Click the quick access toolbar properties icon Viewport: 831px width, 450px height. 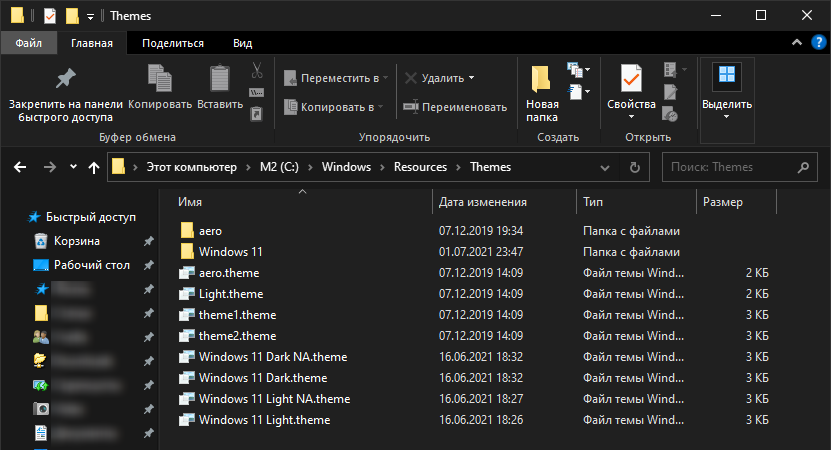point(50,16)
